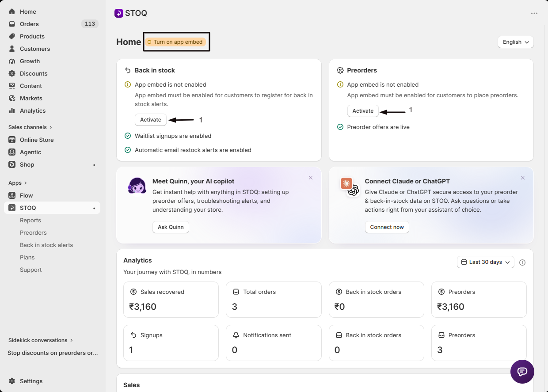Open the Last 30 days date range dropdown
This screenshot has height=392, width=548.
click(486, 262)
